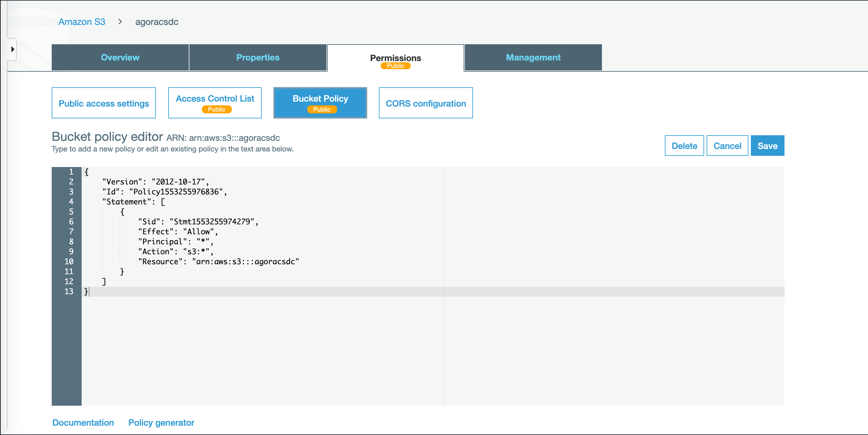The image size is (868, 435).
Task: Expand the left sidebar arrow
Action: 12,50
